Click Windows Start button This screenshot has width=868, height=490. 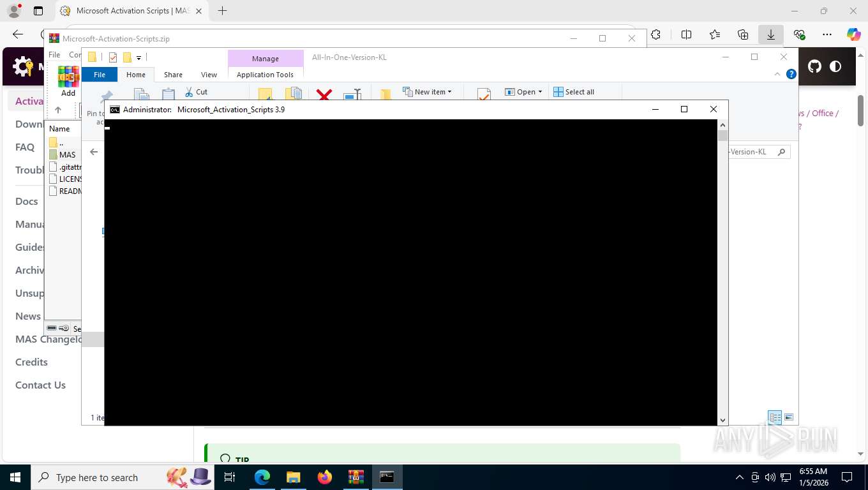[15, 477]
